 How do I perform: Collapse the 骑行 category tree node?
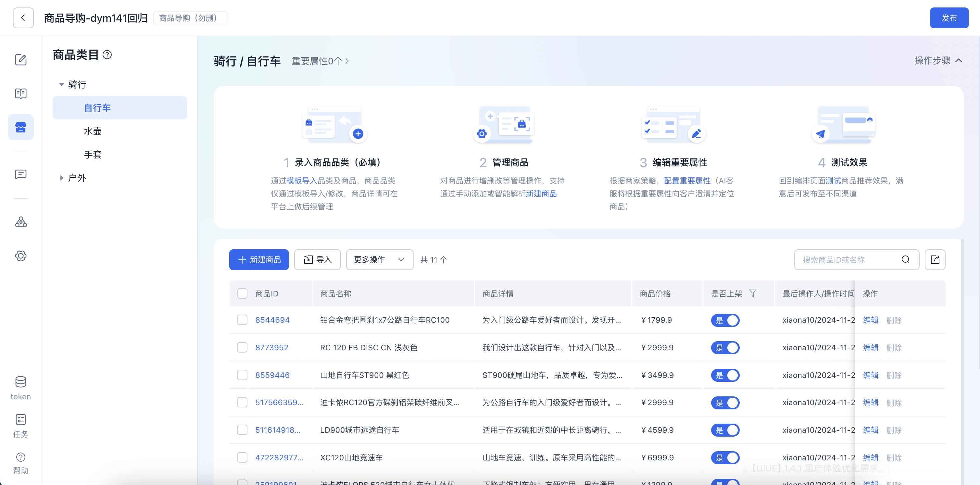coord(61,84)
